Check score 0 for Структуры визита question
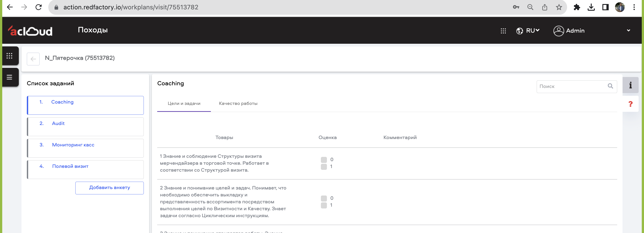This screenshot has height=233, width=644. (324, 160)
